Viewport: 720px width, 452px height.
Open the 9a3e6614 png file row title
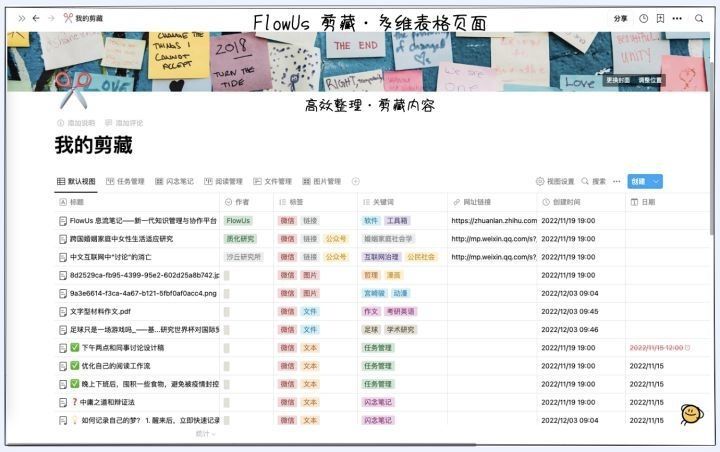tap(143, 293)
